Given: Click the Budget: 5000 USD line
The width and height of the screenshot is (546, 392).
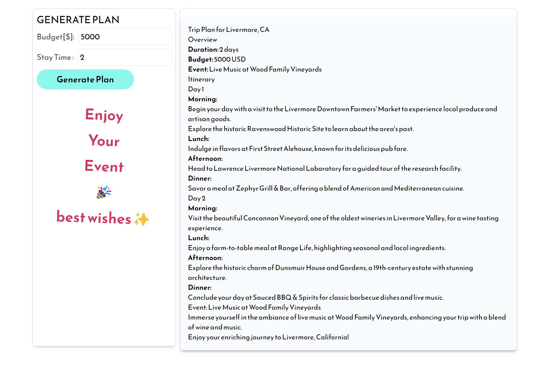Looking at the screenshot, I should click(x=217, y=59).
